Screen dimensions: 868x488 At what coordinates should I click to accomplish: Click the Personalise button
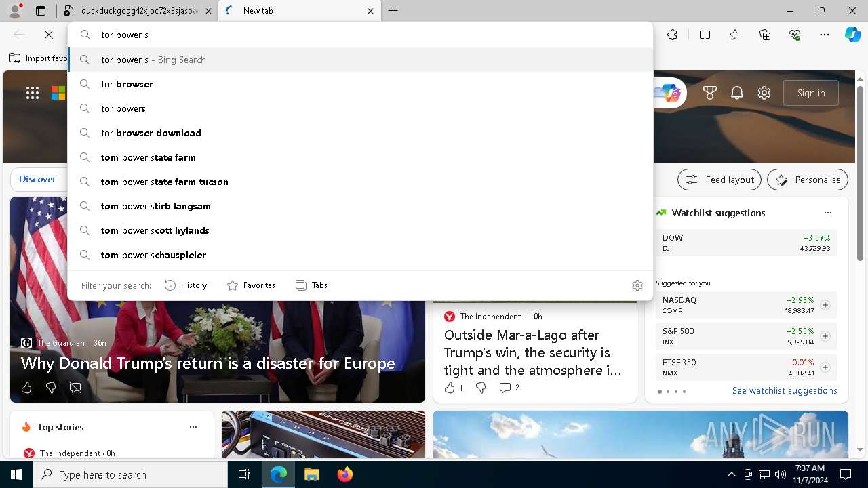coord(808,180)
